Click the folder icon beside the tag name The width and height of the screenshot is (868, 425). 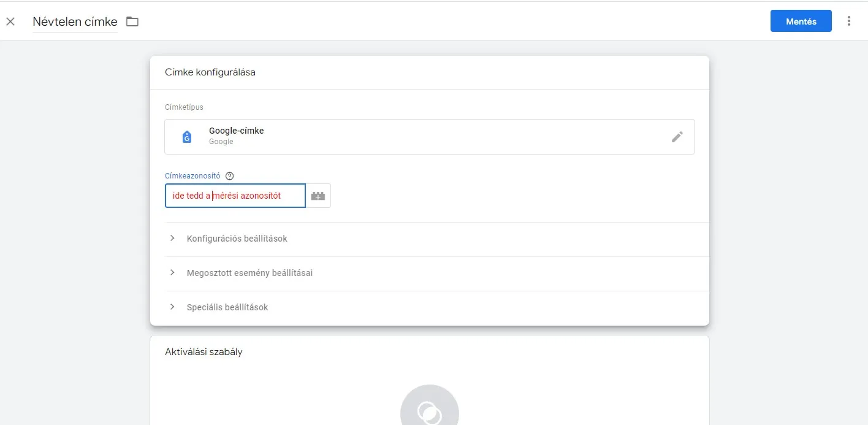tap(132, 21)
